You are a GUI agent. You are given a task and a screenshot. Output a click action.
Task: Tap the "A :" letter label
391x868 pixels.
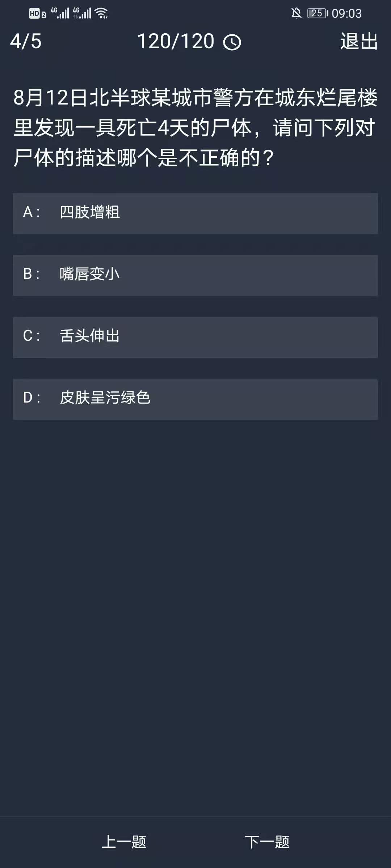pyautogui.click(x=31, y=212)
